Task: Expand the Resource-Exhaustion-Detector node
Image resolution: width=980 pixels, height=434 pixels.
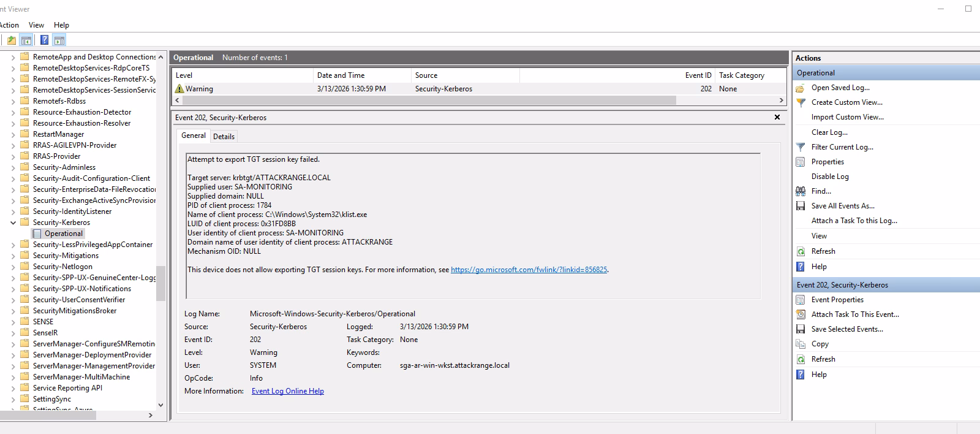Action: click(13, 112)
